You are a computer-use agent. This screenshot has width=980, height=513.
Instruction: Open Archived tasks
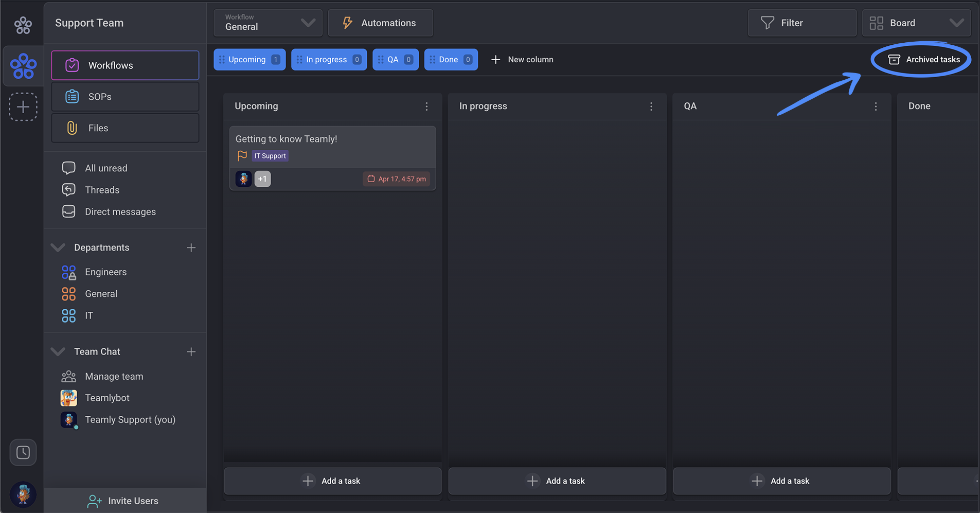924,60
